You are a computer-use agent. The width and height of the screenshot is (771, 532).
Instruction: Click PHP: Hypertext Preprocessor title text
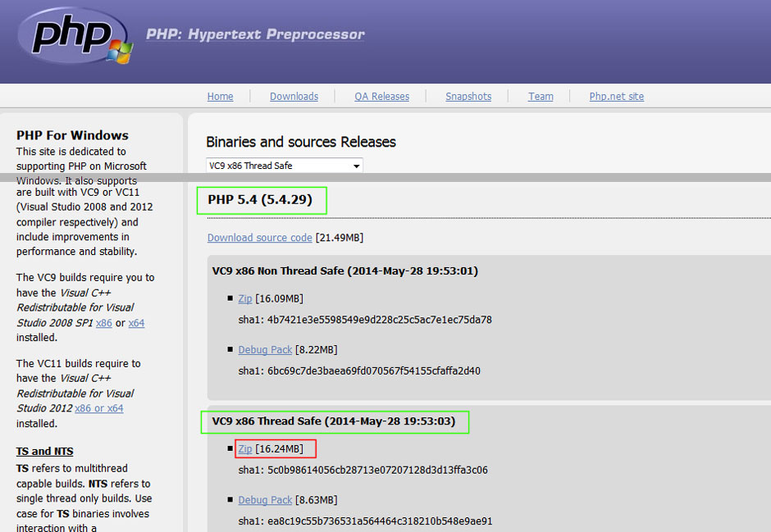click(255, 34)
